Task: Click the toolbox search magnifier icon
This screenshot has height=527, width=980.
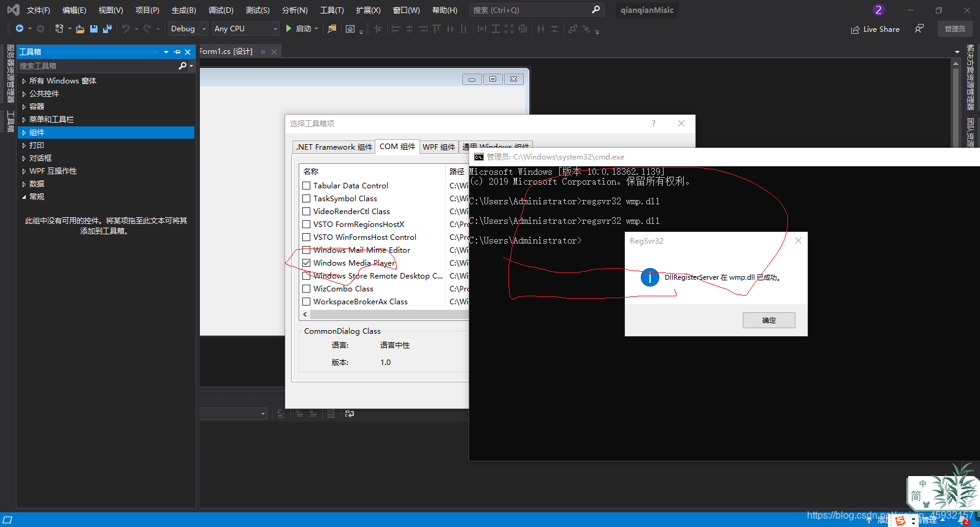Action: 182,66
